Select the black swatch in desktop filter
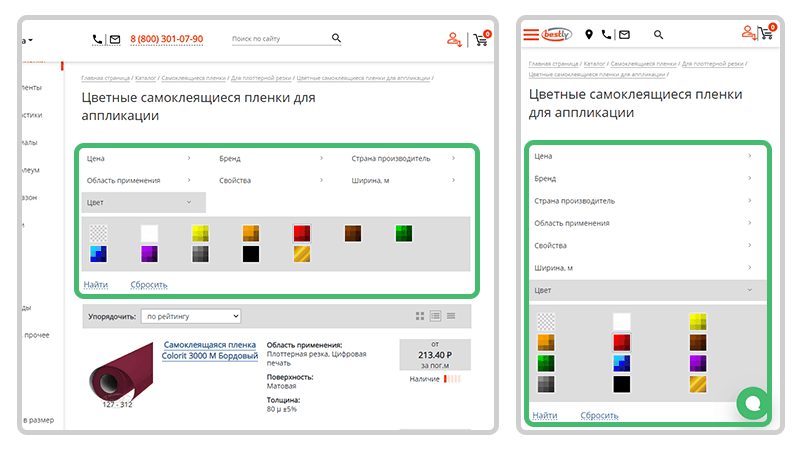 tap(251, 254)
